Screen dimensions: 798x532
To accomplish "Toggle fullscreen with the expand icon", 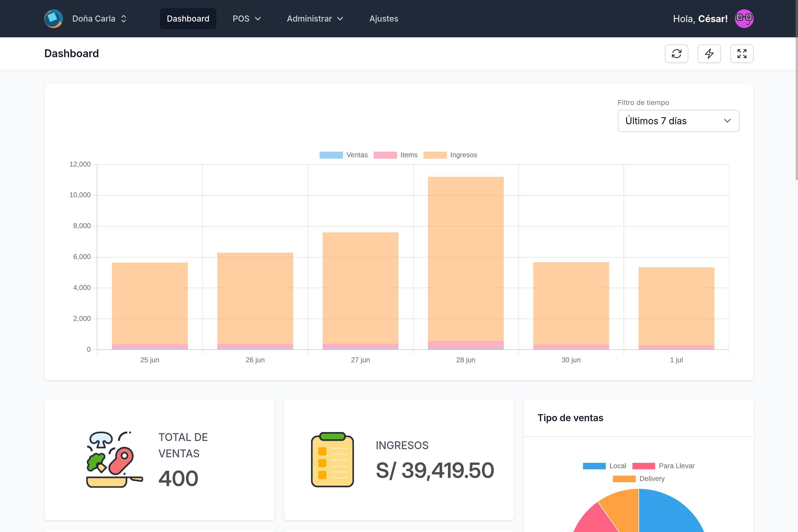I will tap(742, 54).
